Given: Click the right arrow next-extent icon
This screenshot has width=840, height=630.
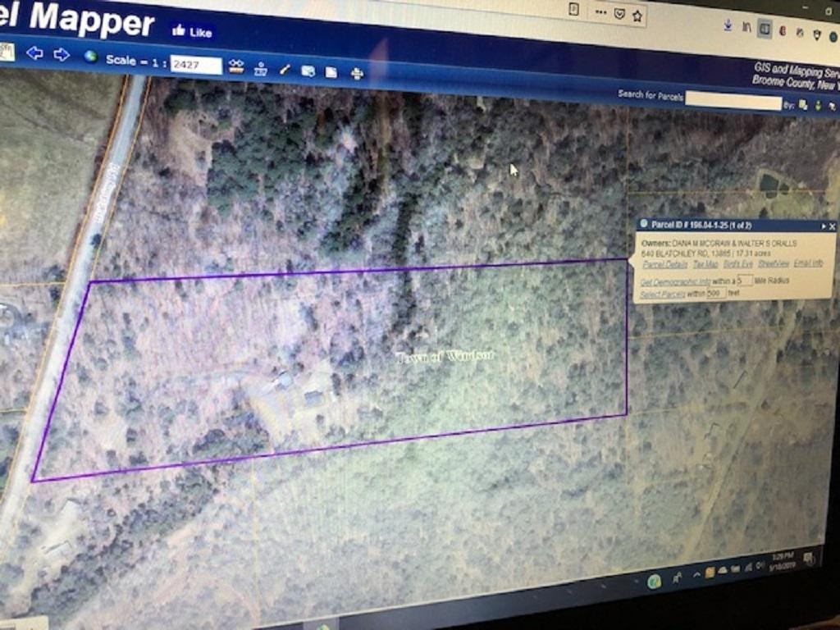Looking at the screenshot, I should pos(62,54).
